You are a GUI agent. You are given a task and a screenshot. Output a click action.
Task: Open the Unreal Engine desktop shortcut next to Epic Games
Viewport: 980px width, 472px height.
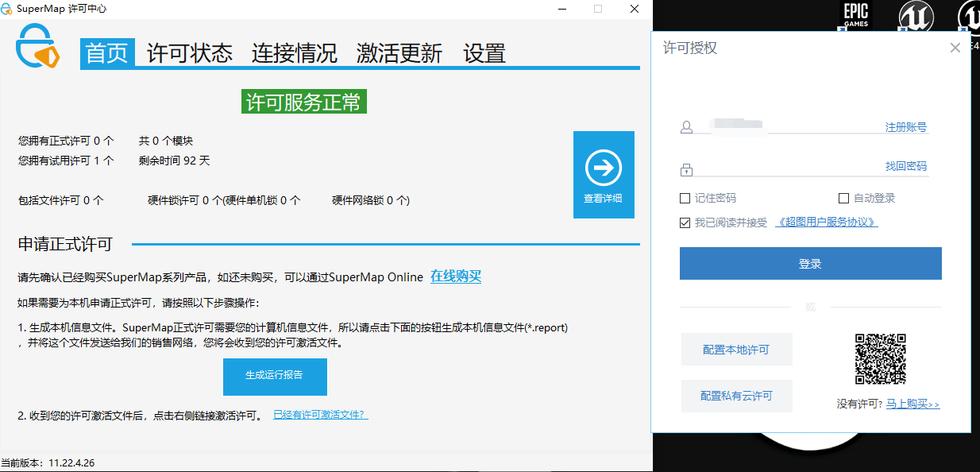coord(916,16)
